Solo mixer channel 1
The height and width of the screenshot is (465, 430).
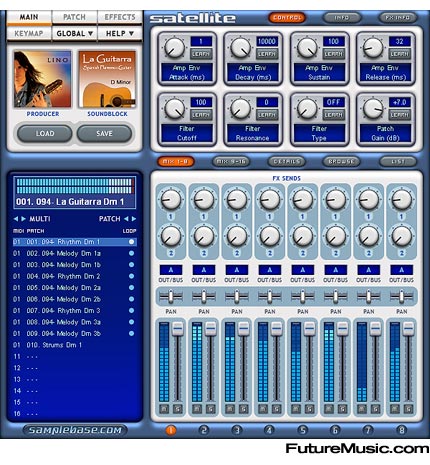click(x=177, y=409)
